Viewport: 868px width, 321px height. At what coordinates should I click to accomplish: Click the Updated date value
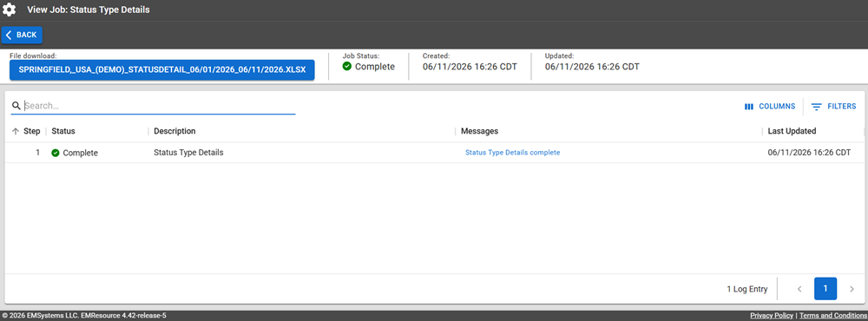tap(592, 67)
